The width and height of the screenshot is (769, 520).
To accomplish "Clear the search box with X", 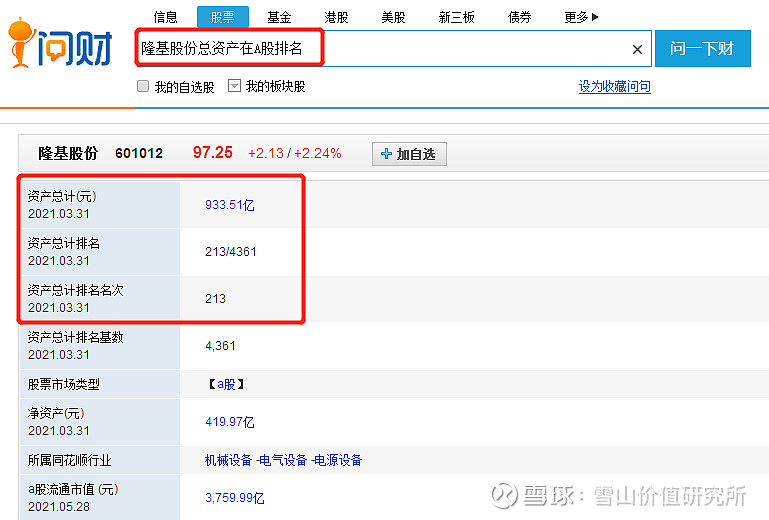I will coord(637,49).
